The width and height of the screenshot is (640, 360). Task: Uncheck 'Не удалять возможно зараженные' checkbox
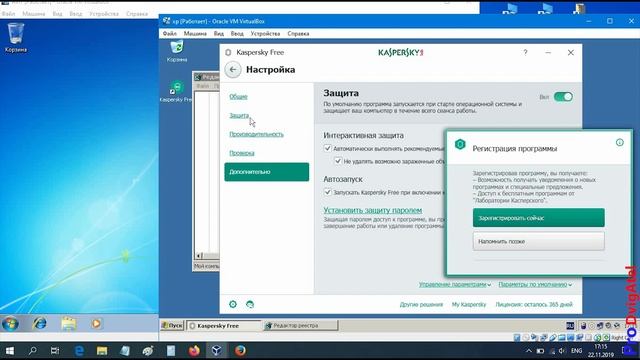[338, 161]
